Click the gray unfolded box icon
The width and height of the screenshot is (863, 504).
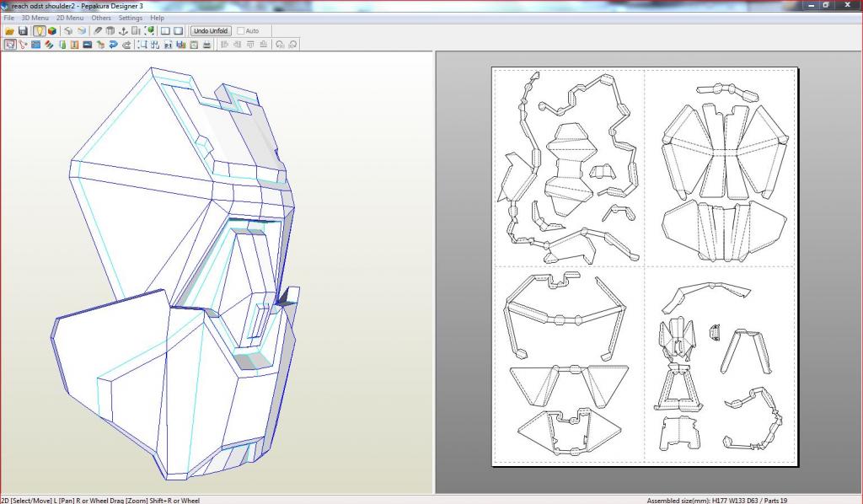click(x=68, y=31)
